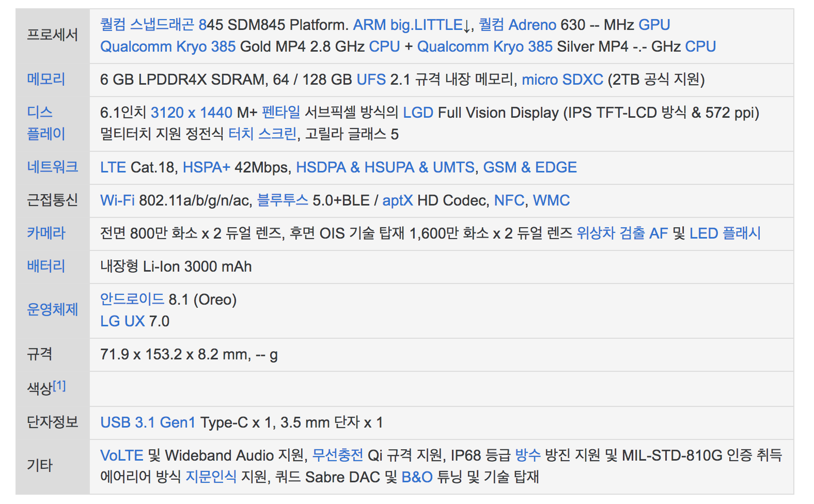The height and width of the screenshot is (504, 814).
Task: Open the aptX link
Action: coord(398,200)
